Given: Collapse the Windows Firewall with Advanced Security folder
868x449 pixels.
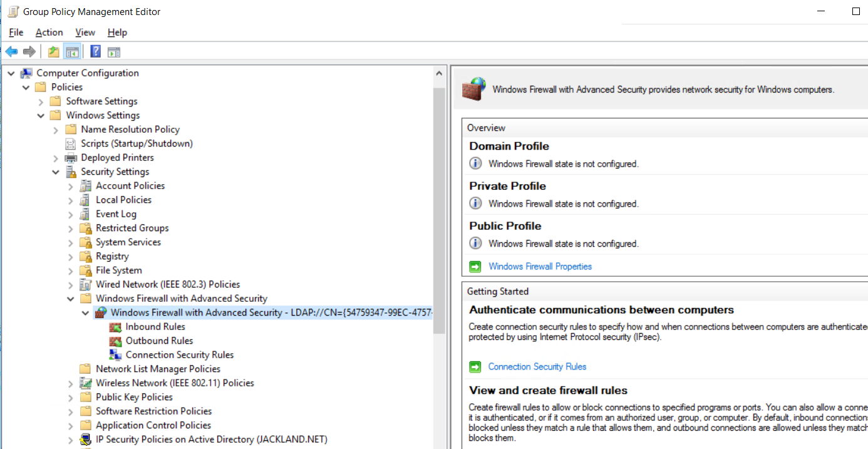Looking at the screenshot, I should pos(71,299).
